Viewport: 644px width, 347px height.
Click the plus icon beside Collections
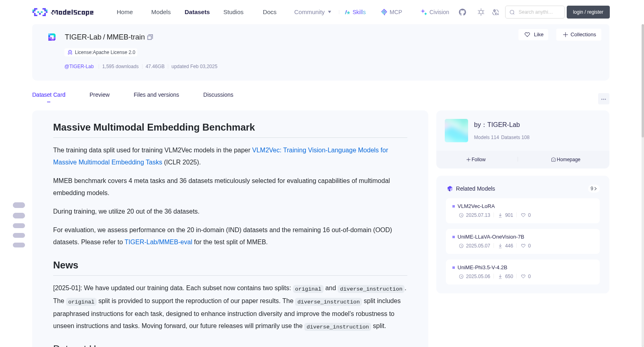pos(566,35)
